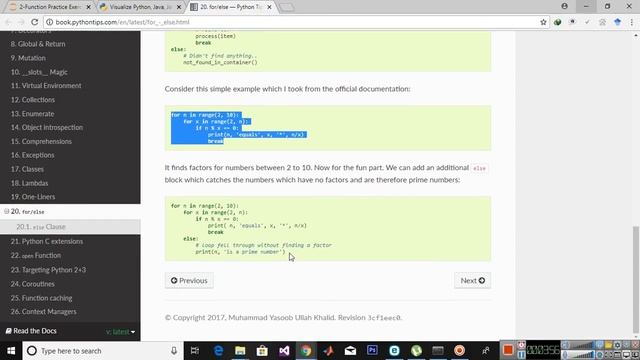Pause the screen recording
640x360 pixels.
click(x=522, y=355)
